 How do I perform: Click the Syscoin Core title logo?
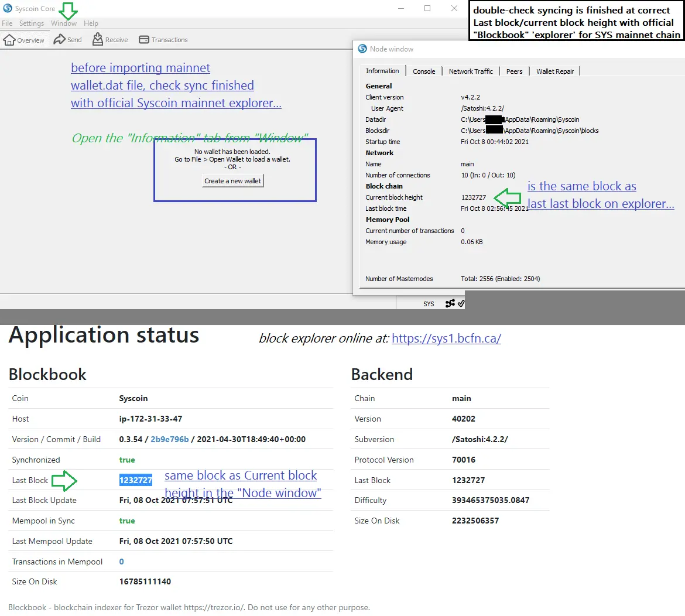8,8
